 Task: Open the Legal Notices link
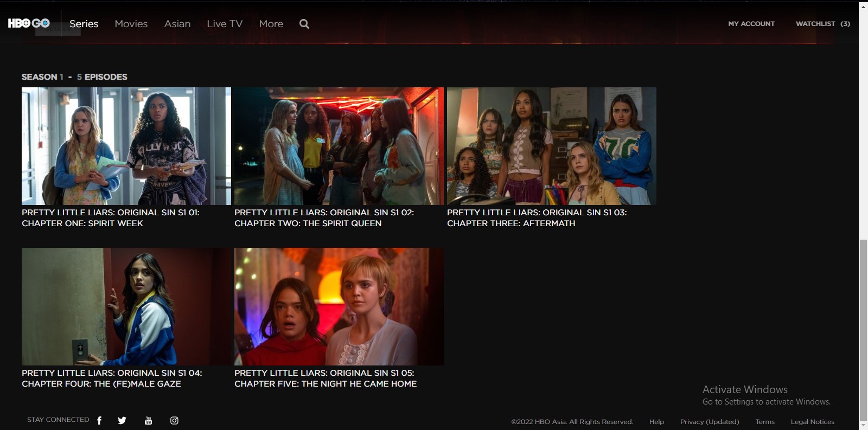pos(813,422)
